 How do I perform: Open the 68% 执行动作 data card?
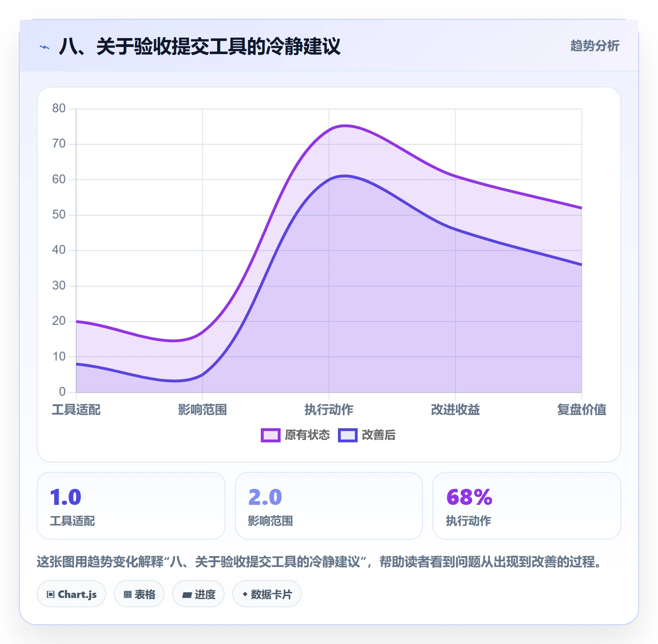tap(527, 506)
